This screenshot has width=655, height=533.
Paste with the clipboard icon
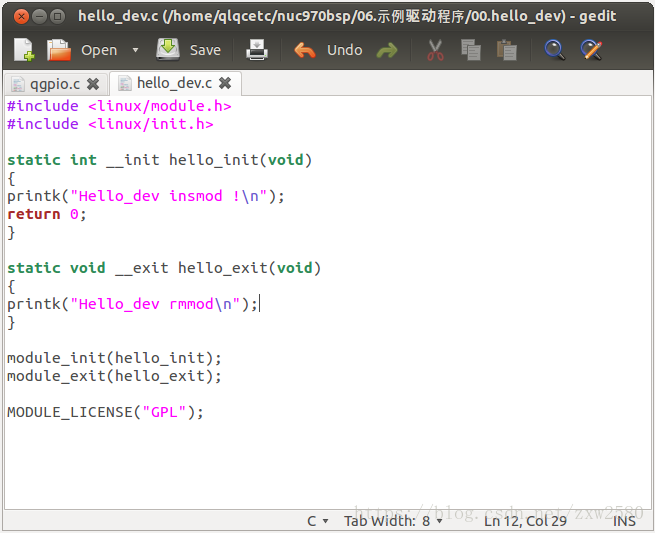(x=507, y=50)
